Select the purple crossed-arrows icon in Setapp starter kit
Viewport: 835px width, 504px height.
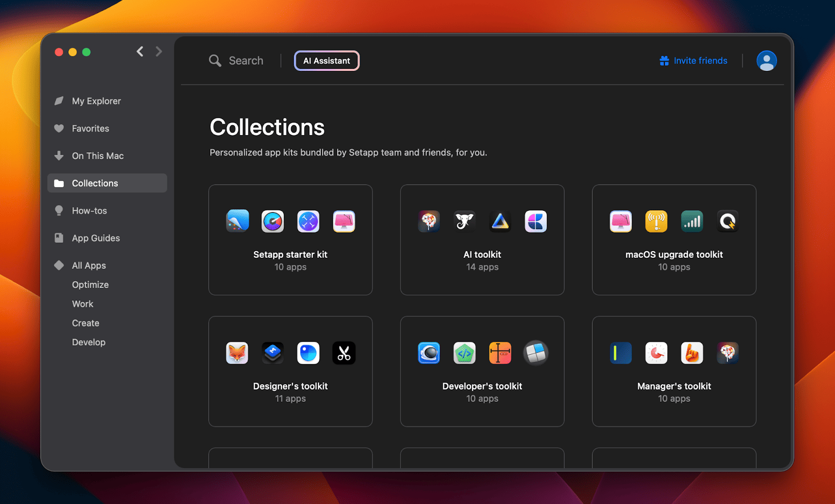(308, 221)
